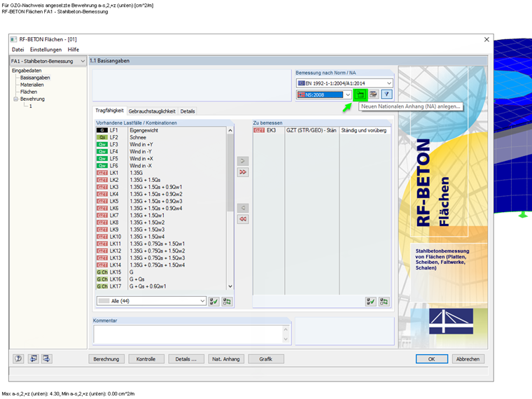
Task: Select combination LK17 G + Qs + 0.6Qw1
Action: click(162, 286)
